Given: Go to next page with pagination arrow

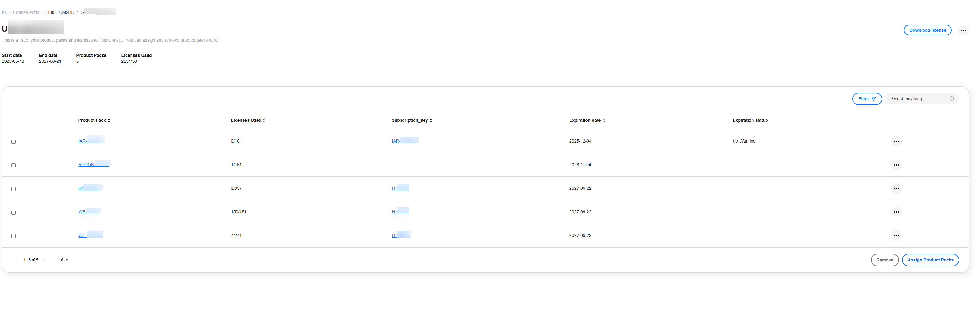Looking at the screenshot, I should pos(45,260).
